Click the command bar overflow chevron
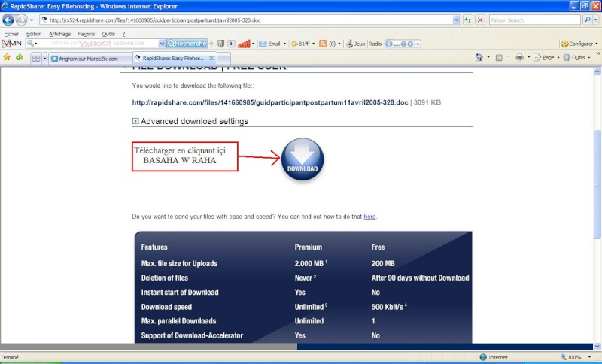Screen dimensions: 602x364 coord(597,54)
